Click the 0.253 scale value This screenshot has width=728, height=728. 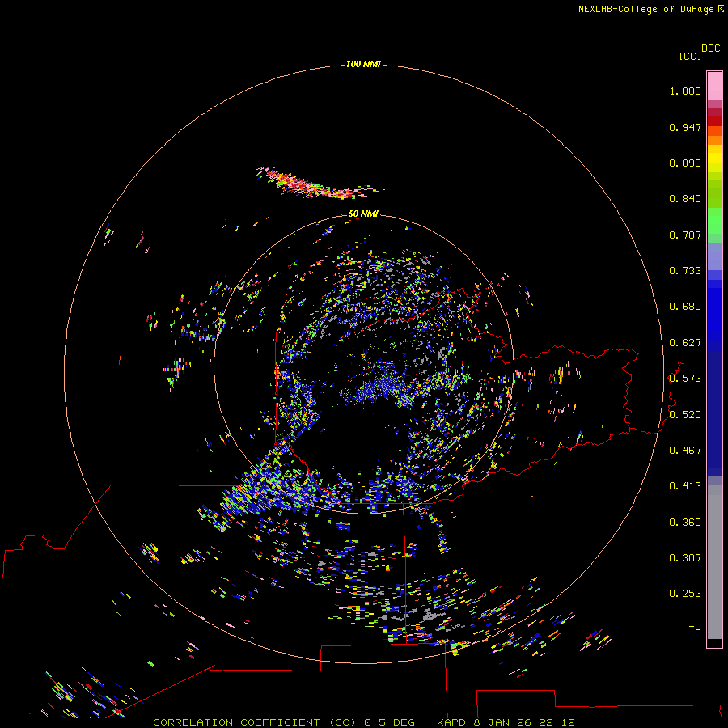[685, 594]
